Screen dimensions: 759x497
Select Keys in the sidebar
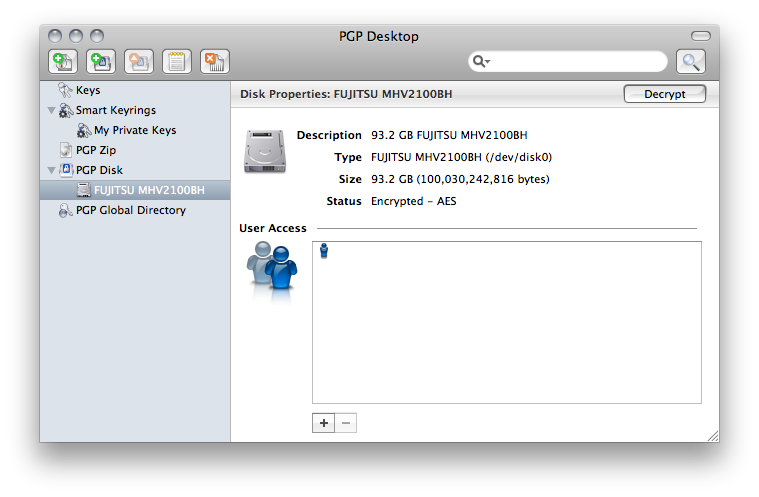(88, 90)
